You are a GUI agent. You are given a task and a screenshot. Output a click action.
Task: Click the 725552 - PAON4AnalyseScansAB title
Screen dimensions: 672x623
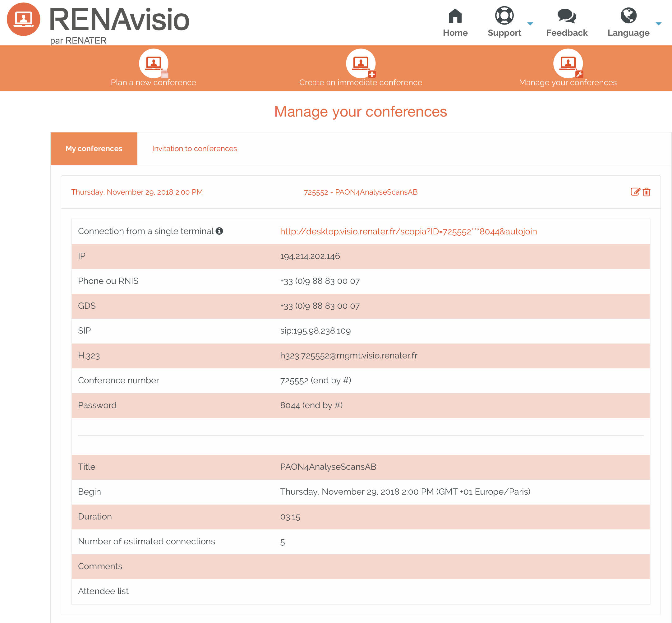(361, 192)
